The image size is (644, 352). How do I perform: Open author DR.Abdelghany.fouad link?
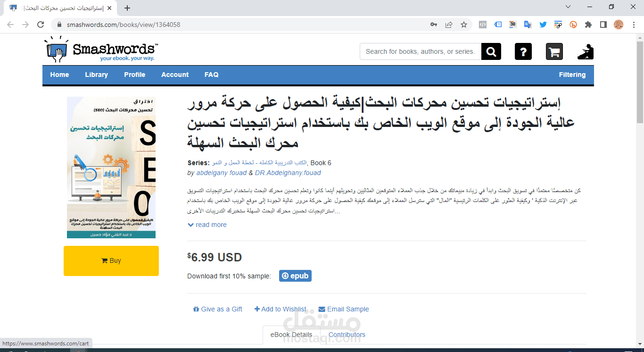pyautogui.click(x=288, y=173)
